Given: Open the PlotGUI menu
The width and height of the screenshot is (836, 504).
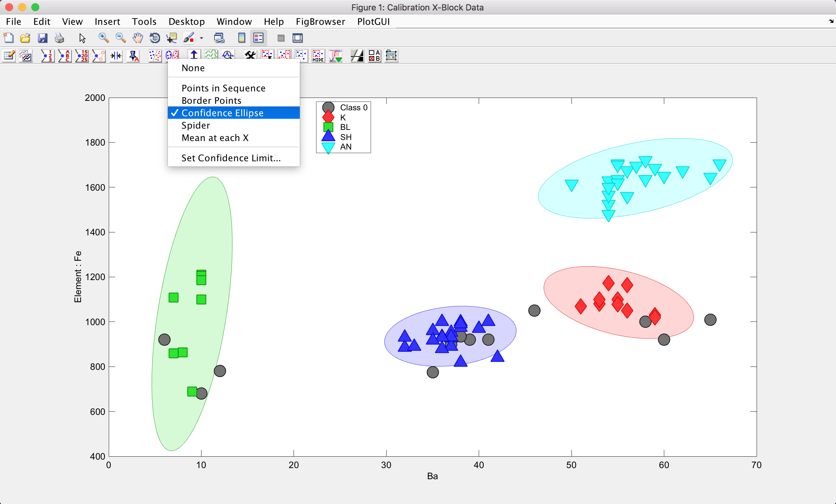Looking at the screenshot, I should (x=373, y=22).
